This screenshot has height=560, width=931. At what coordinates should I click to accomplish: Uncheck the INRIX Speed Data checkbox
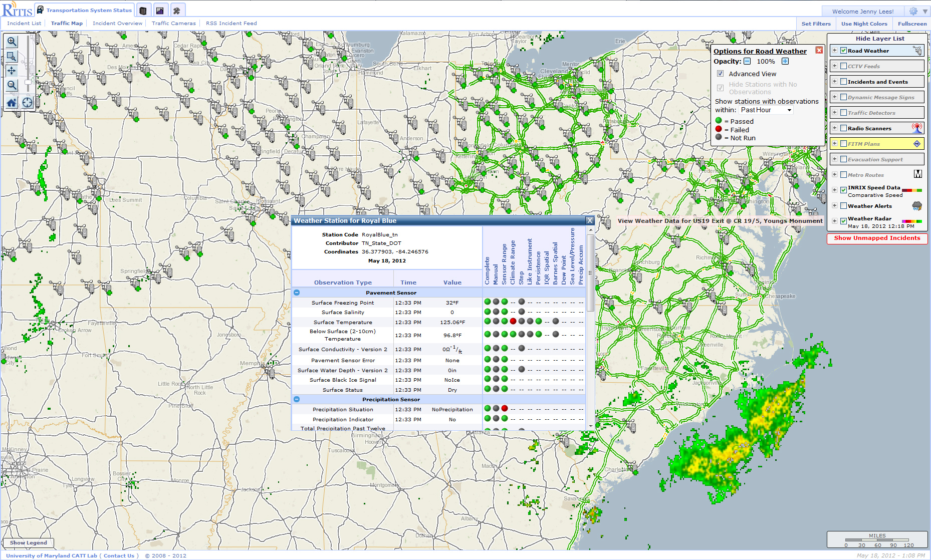pos(843,190)
